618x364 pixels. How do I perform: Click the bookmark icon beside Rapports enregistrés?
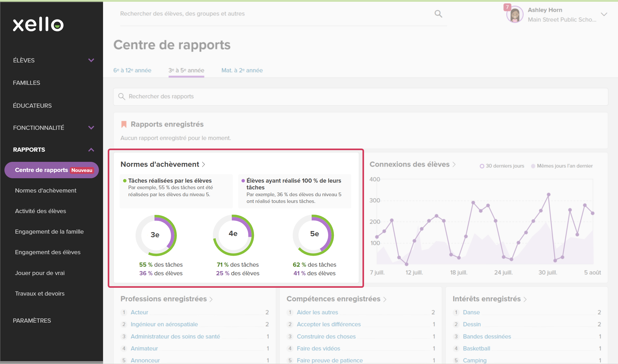tap(124, 124)
